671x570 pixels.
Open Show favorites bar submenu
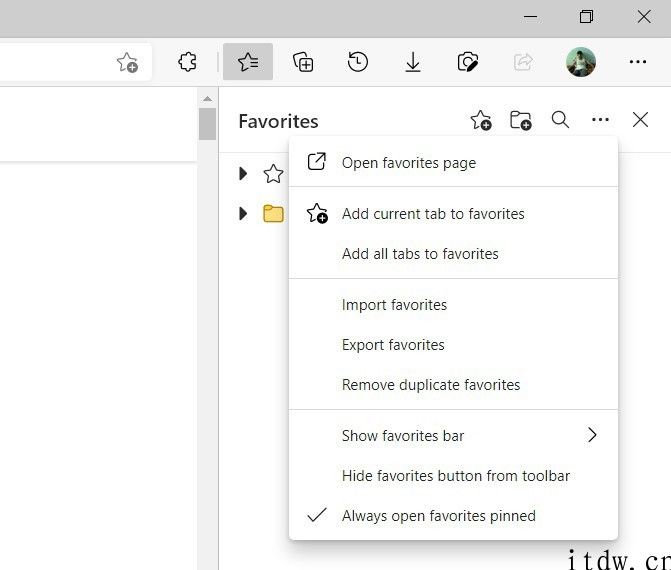point(453,436)
